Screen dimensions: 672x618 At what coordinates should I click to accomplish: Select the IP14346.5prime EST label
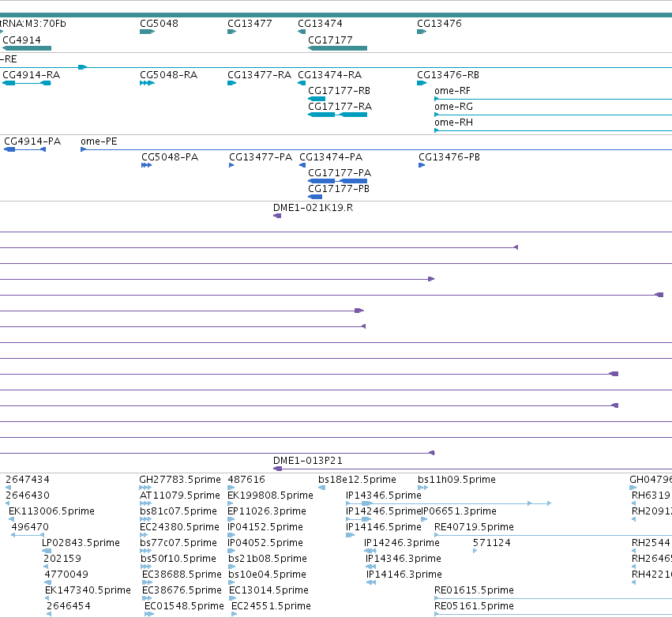pyautogui.click(x=384, y=496)
